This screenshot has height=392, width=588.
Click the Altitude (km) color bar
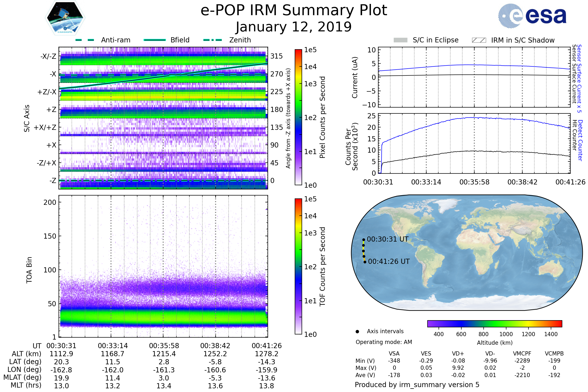[x=494, y=323]
